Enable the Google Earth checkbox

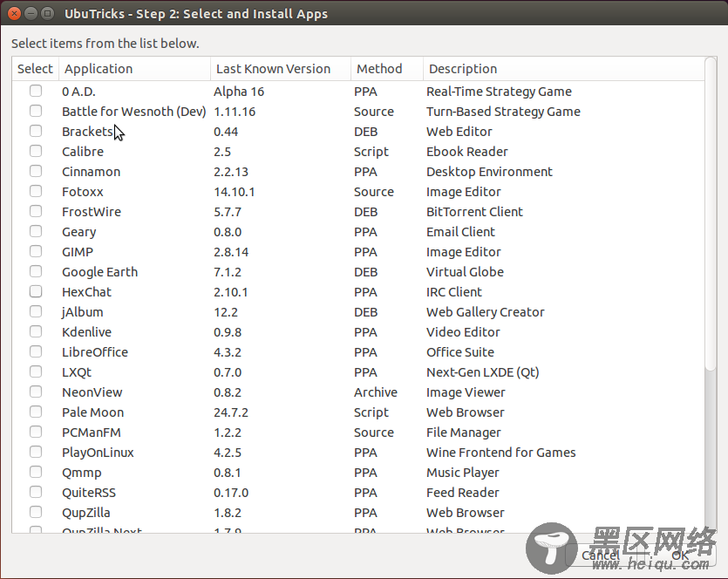(36, 271)
